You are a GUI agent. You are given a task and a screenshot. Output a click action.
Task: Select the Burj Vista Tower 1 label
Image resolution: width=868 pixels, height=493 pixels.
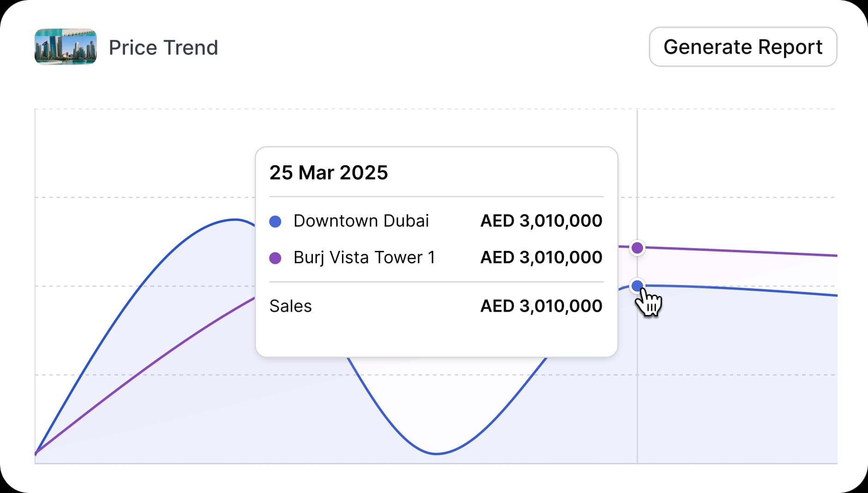pos(364,257)
